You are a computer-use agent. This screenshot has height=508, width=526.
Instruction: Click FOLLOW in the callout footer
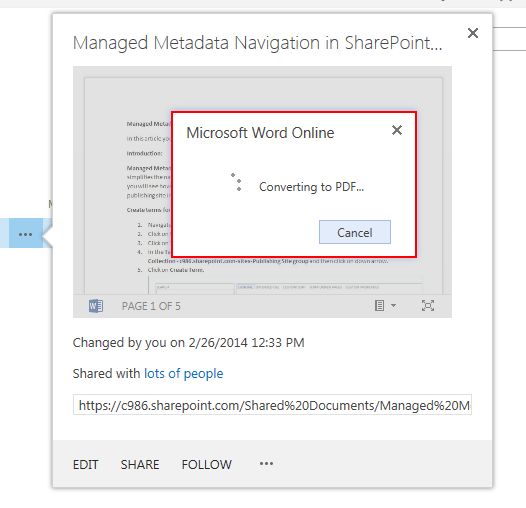pyautogui.click(x=207, y=465)
